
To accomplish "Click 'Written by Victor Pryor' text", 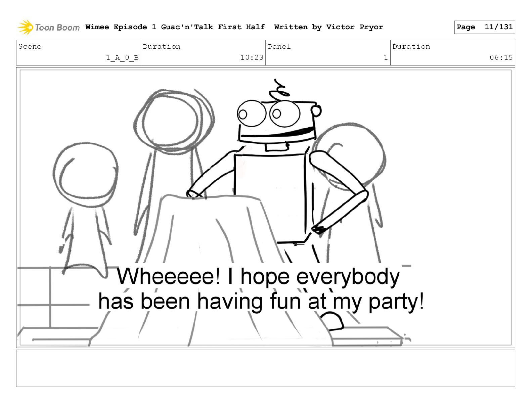I will (328, 27).
